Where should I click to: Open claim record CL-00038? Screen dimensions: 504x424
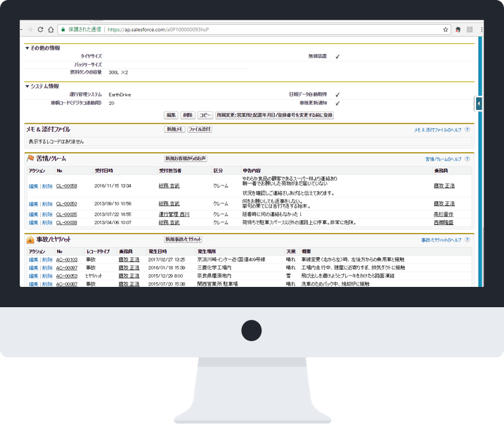point(67,222)
